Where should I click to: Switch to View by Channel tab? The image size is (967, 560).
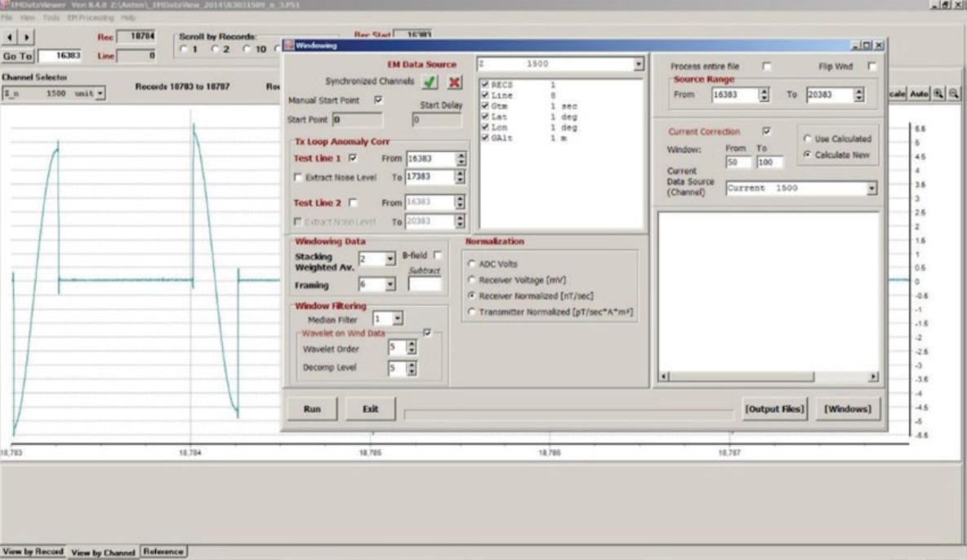pos(102,552)
